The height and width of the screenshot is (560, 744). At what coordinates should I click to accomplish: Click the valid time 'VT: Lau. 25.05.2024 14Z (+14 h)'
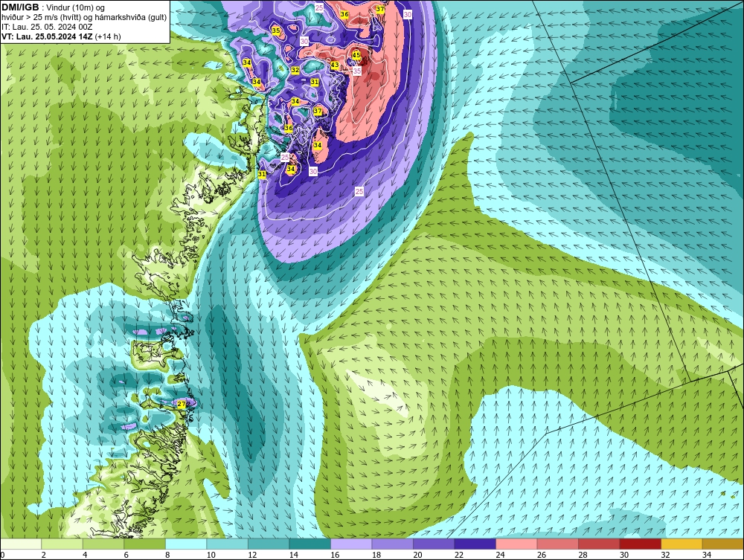[x=61, y=36]
